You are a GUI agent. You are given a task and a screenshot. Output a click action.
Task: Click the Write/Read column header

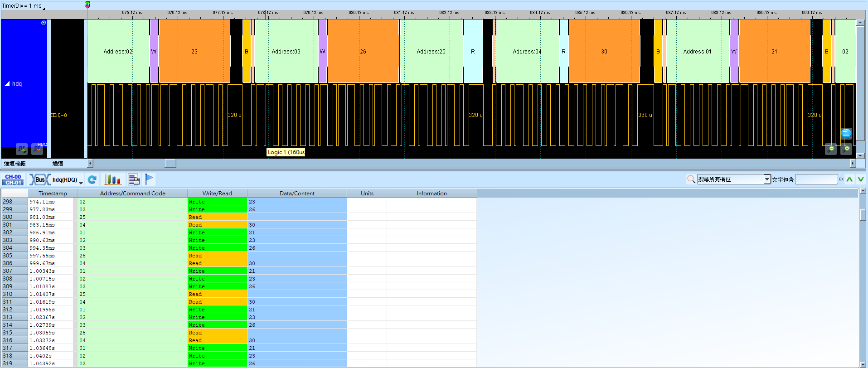coord(217,194)
